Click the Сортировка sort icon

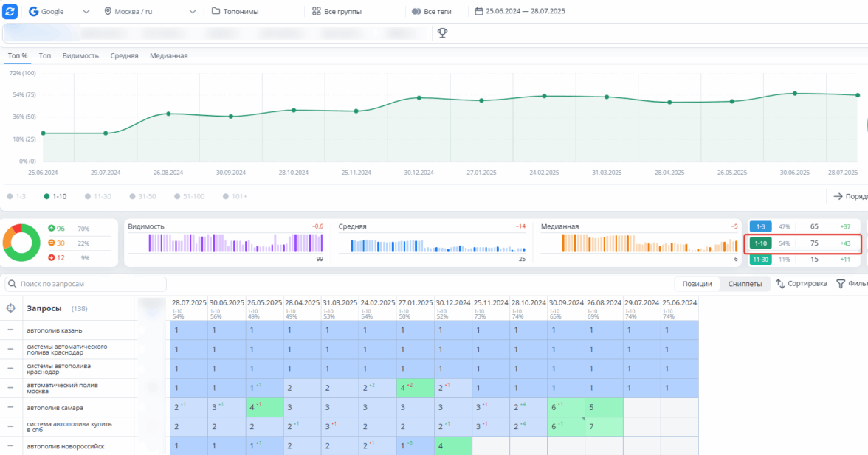[780, 284]
